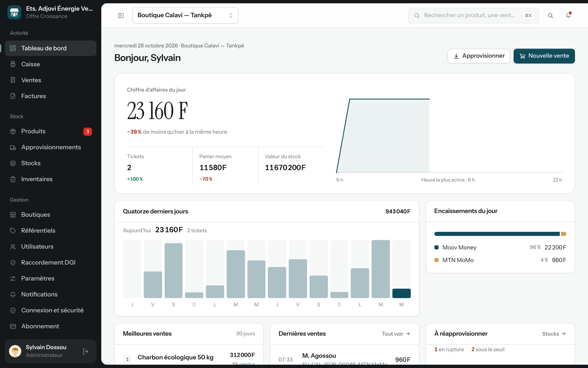Click the Stocks layers icon
This screenshot has height=368, width=588.
pyautogui.click(x=13, y=163)
